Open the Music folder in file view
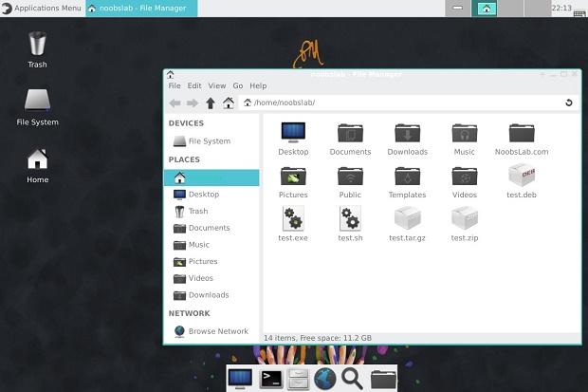Screen dimensions: 588x392 (465, 139)
